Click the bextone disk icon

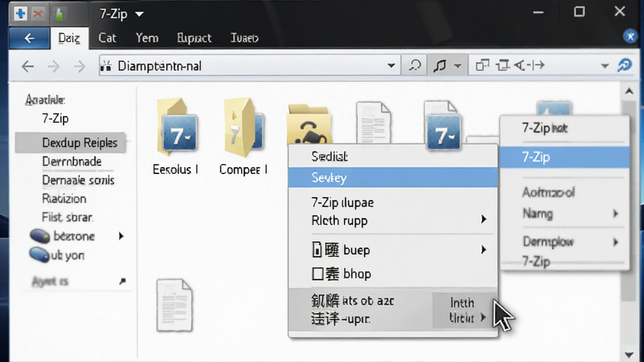[40, 236]
